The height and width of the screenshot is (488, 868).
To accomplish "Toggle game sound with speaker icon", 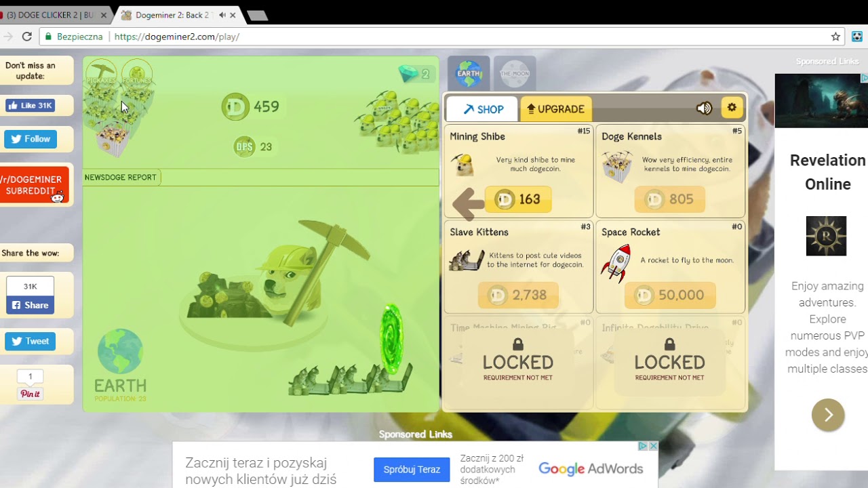I will click(704, 108).
